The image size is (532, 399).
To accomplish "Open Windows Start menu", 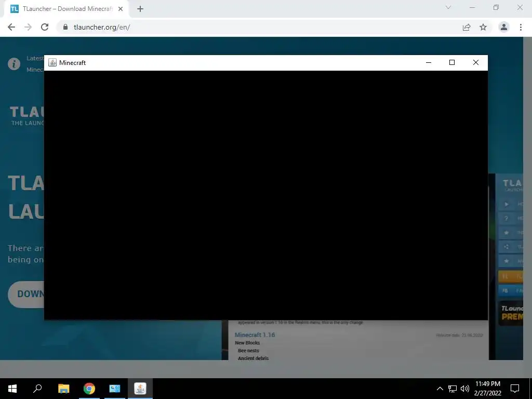I will (x=12, y=389).
